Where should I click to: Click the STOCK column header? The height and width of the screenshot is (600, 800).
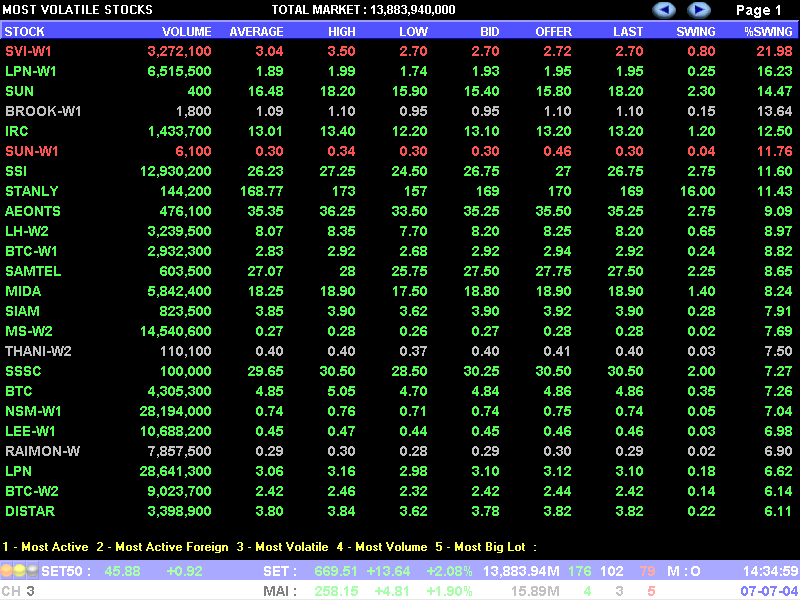[24, 32]
